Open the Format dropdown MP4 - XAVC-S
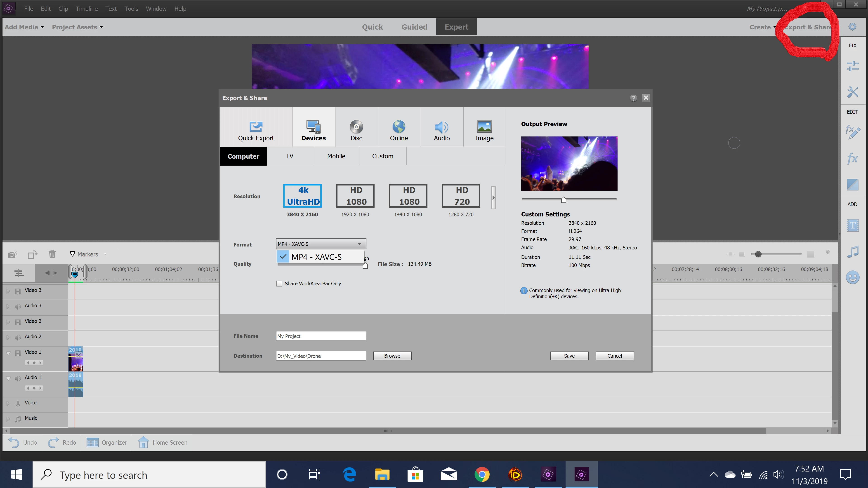This screenshot has height=488, width=868. [x=321, y=244]
